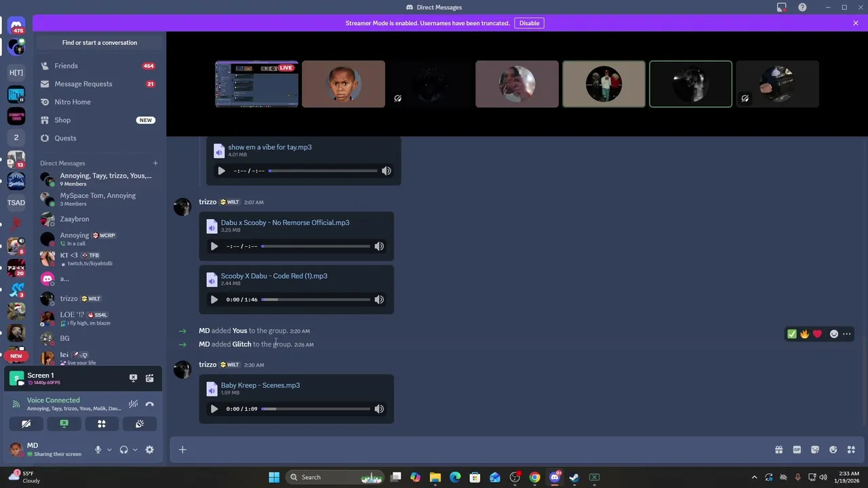Open Baby Kreep - Scenes.mp3 file link
The image size is (868, 488).
[x=260, y=385]
